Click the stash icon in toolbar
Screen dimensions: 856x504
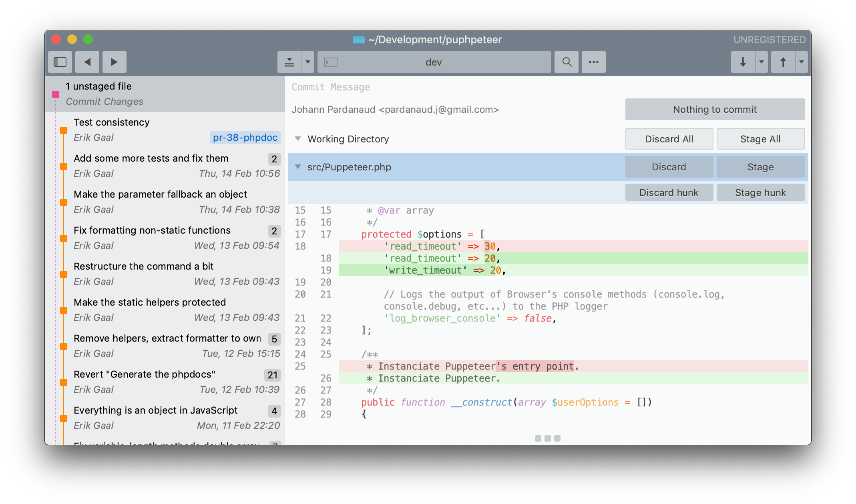tap(289, 62)
